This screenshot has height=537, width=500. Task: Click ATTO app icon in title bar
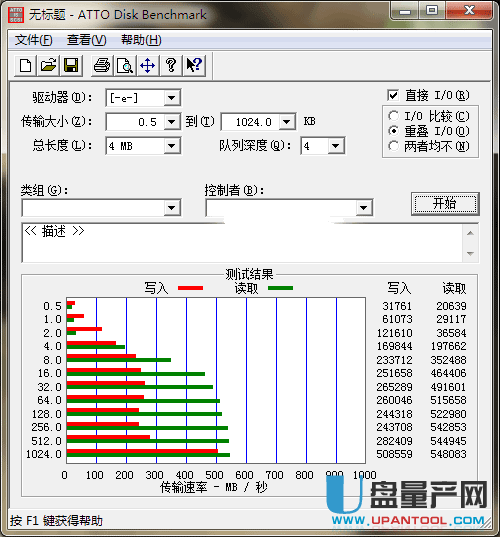click(x=15, y=15)
